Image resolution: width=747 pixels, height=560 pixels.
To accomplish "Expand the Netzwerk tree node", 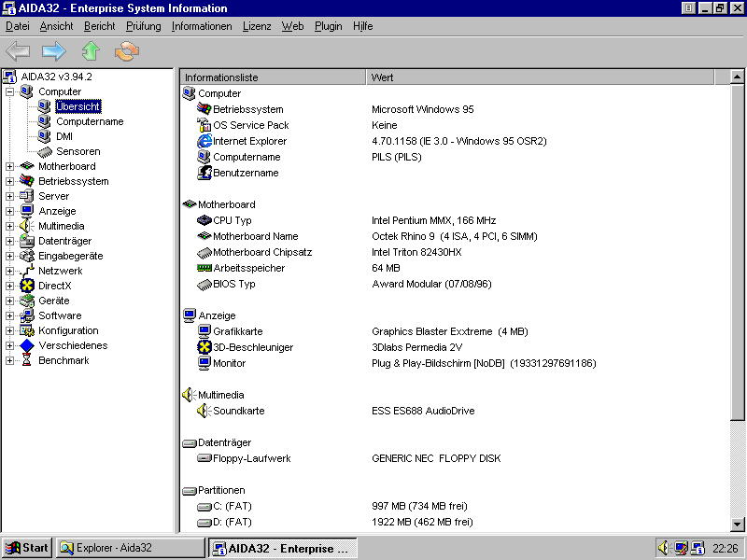I will 9,271.
